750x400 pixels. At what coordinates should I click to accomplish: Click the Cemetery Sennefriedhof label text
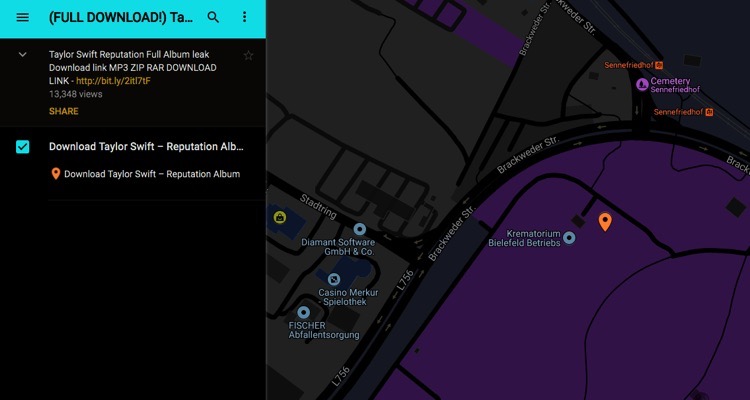pos(675,85)
